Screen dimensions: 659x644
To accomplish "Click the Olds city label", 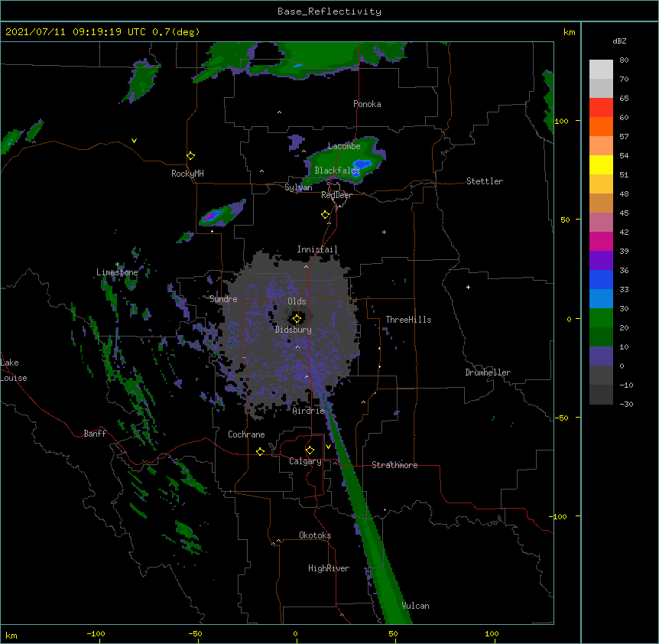I will pos(297,301).
